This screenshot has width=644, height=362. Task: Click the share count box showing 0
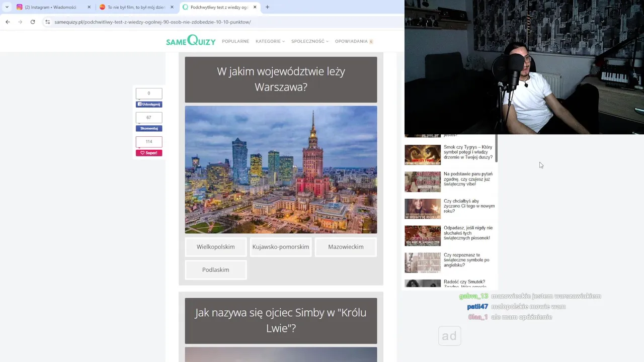(149, 93)
